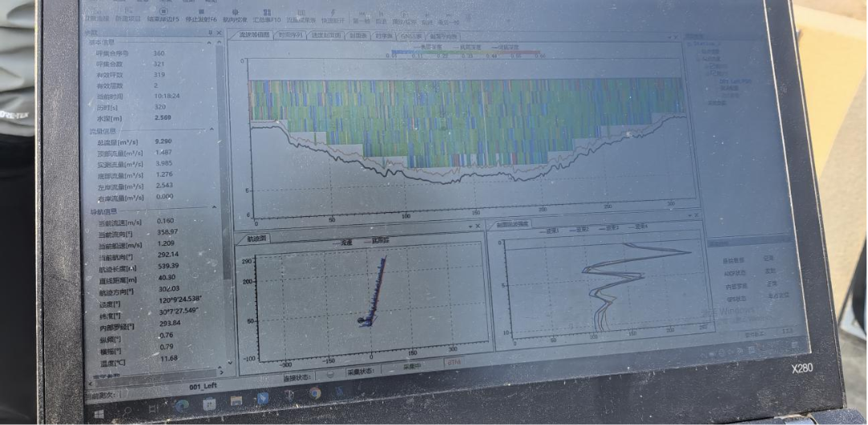Open Chrome from the Windows taskbar
Viewport: 868px width, 425px height.
pyautogui.click(x=314, y=394)
